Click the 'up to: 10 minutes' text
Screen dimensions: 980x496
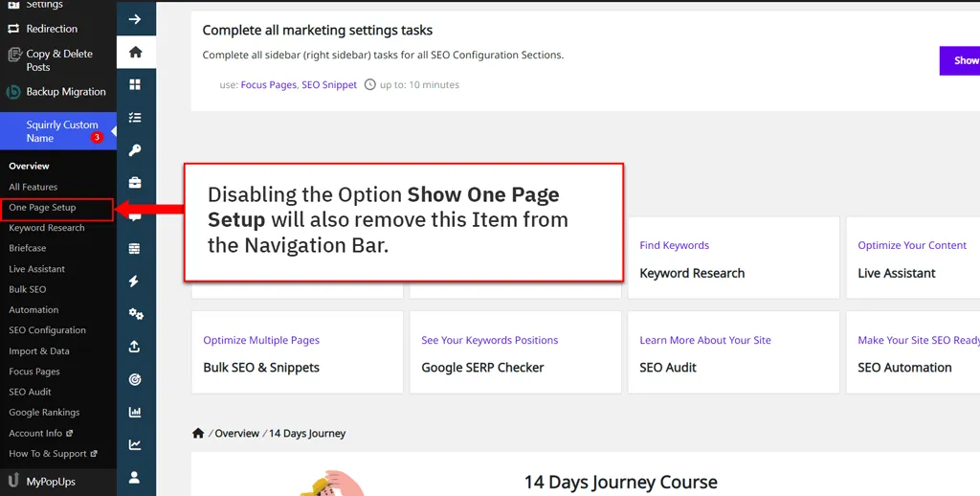coord(419,84)
